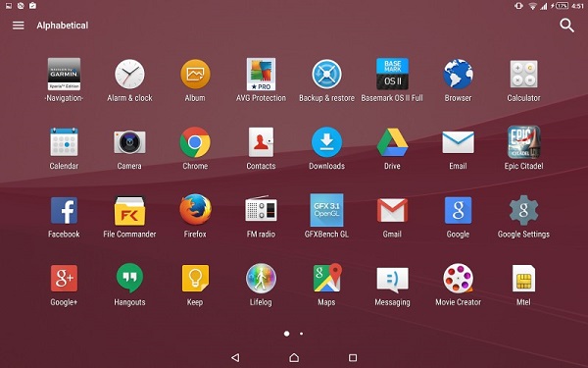Launch the Google+ app

pyautogui.click(x=64, y=279)
